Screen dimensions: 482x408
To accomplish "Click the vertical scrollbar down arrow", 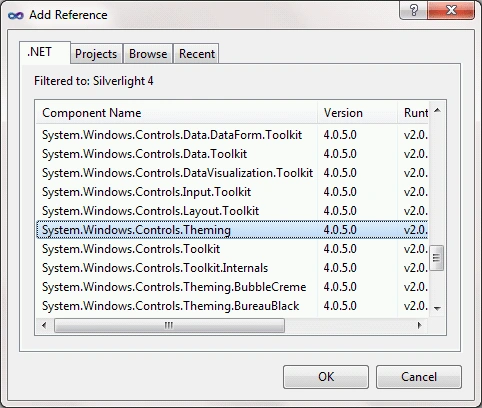I will click(437, 309).
